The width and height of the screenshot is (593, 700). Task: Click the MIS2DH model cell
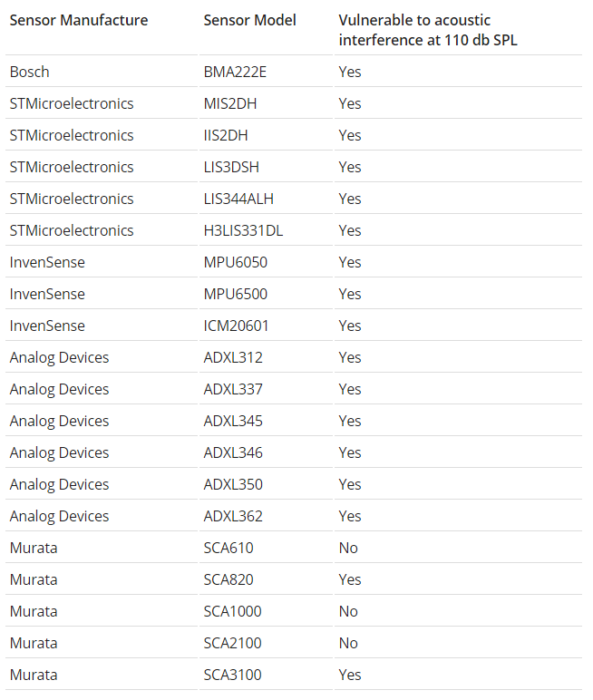point(230,103)
